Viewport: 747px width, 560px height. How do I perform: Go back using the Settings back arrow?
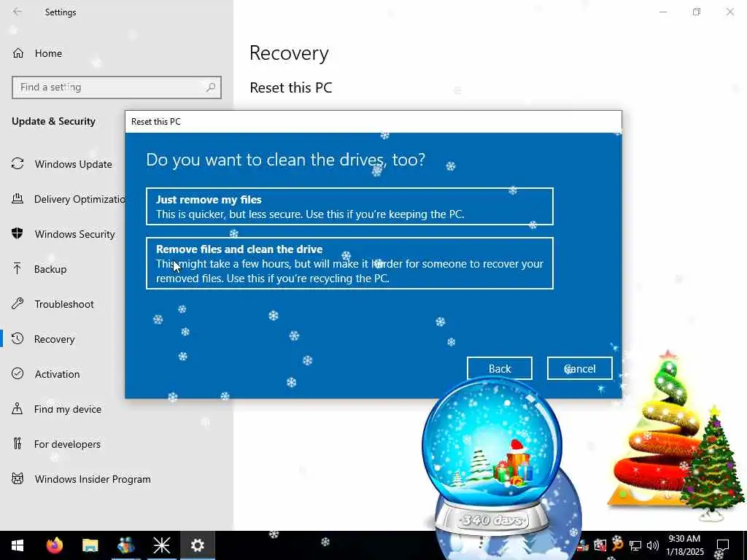[x=18, y=12]
